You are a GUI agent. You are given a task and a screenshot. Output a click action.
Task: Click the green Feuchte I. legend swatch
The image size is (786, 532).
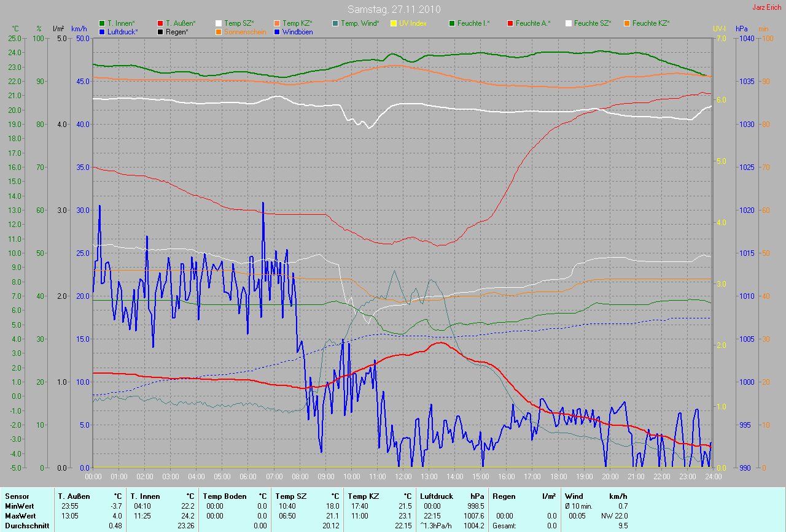coord(452,23)
